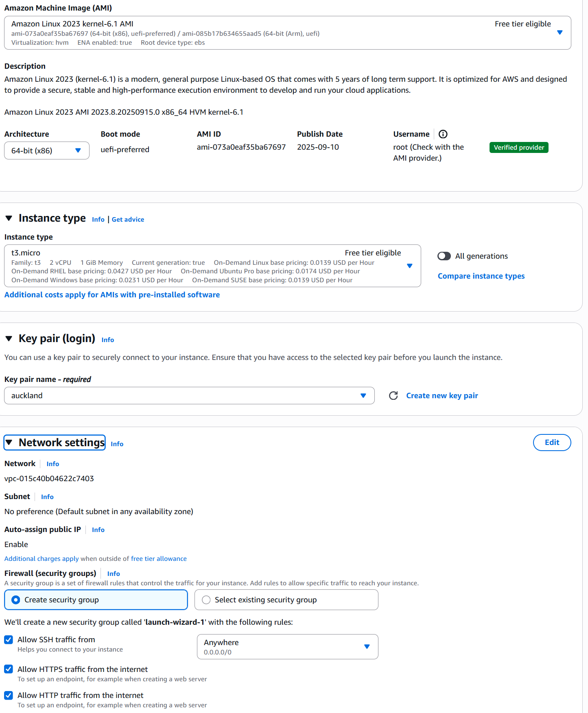Click the Edit button in Network settings
The height and width of the screenshot is (713, 588).
[x=552, y=443]
